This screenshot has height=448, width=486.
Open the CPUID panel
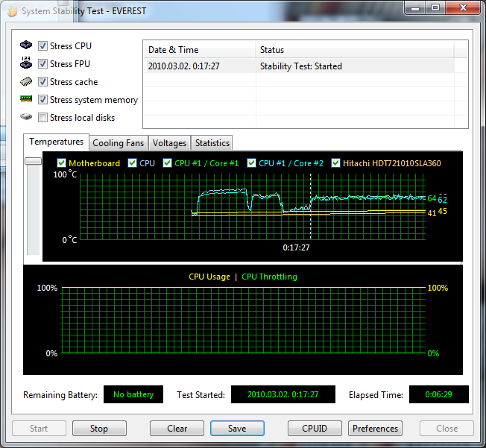pos(315,428)
